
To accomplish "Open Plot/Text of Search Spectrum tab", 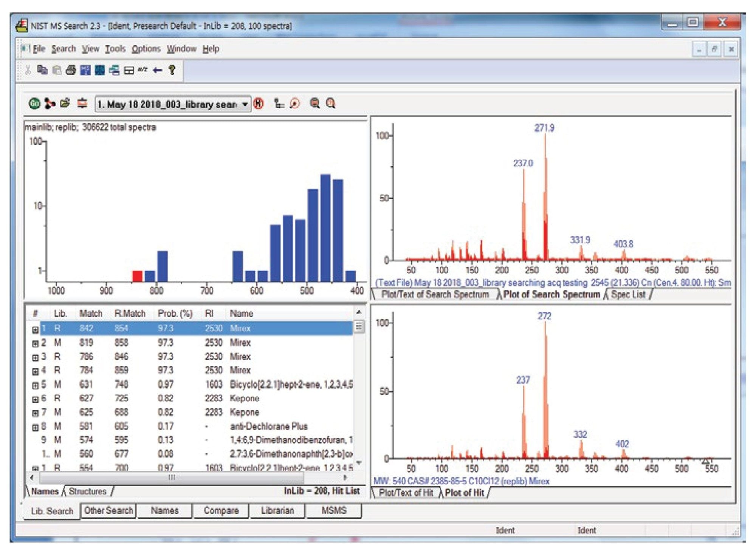I will point(435,294).
